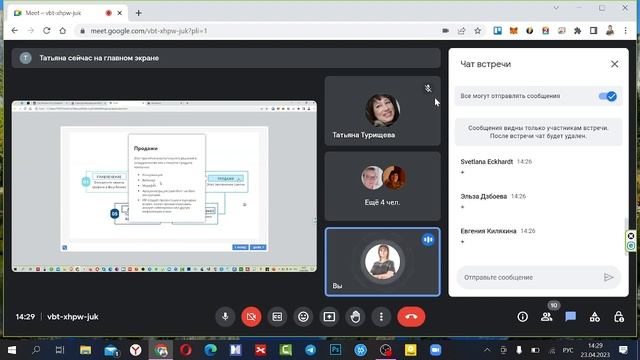Close the Meet browser tab
Viewport: 640px width, 360px height.
(x=120, y=13)
